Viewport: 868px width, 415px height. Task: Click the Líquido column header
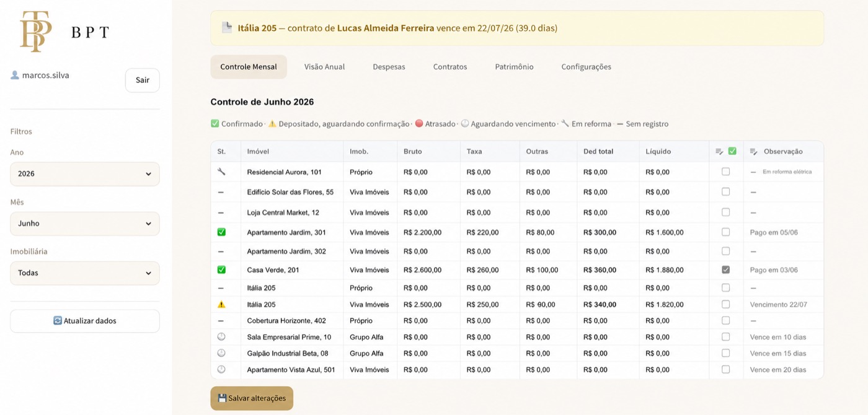(x=674, y=151)
